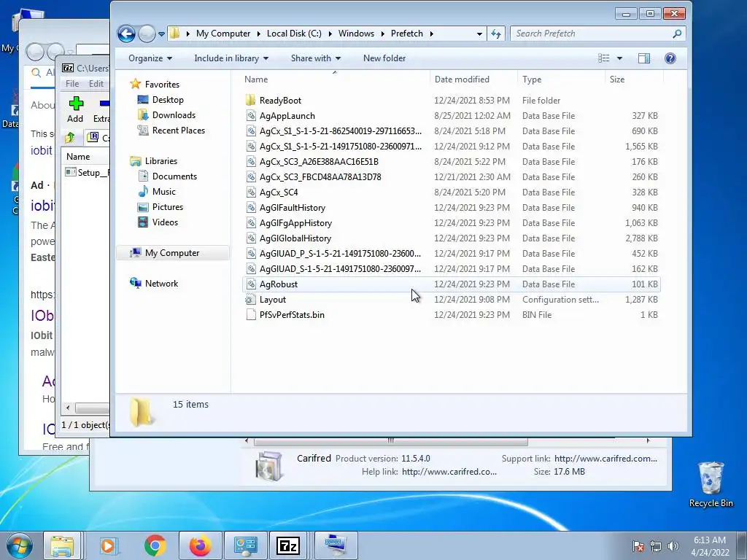Select the 1,565 KB AgCx_S1 file row

[x=451, y=146]
